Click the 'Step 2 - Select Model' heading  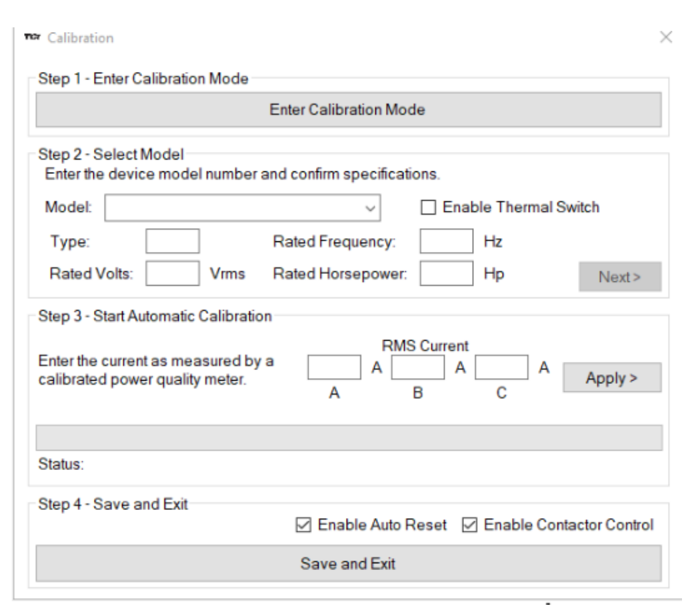click(x=111, y=155)
